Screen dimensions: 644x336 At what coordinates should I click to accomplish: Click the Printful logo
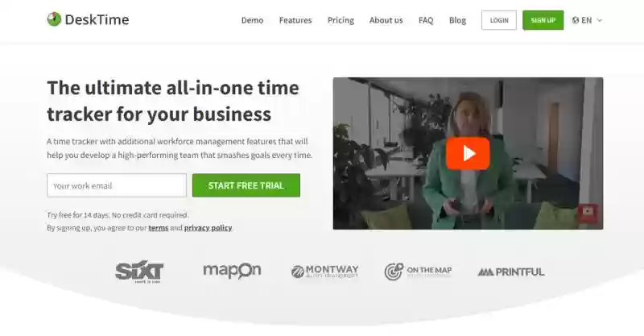coord(511,272)
